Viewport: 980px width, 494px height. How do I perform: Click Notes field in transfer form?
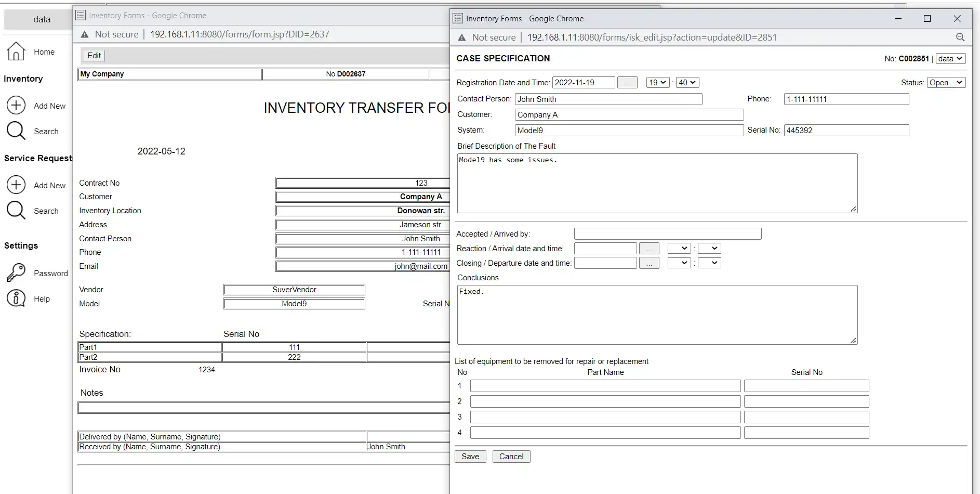pos(263,408)
